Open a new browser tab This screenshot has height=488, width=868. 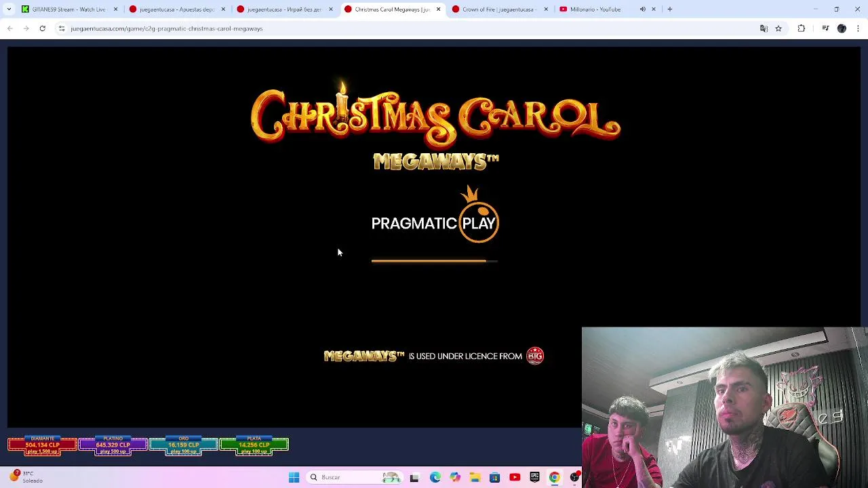pyautogui.click(x=670, y=9)
